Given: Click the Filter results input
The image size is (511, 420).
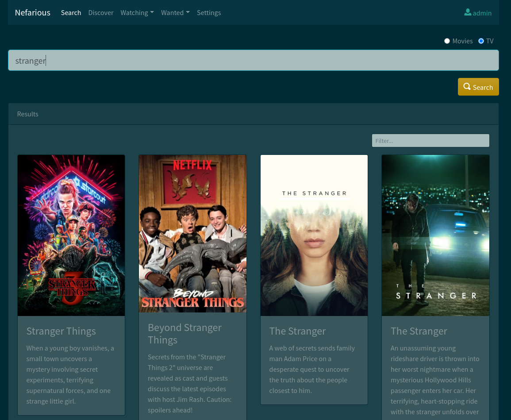Looking at the screenshot, I should (x=430, y=141).
